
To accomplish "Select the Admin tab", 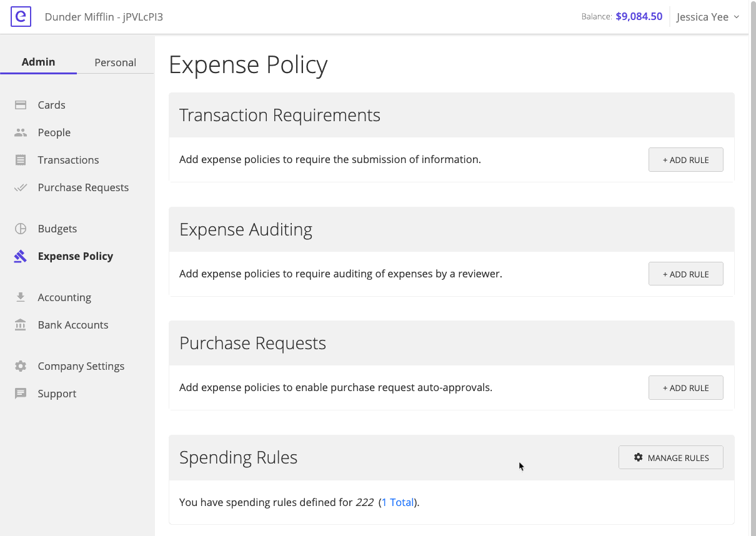I will point(38,62).
